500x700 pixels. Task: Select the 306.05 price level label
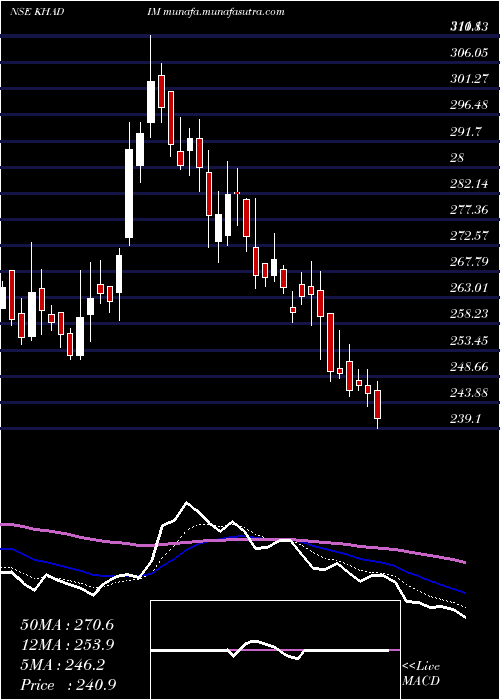[x=468, y=54]
